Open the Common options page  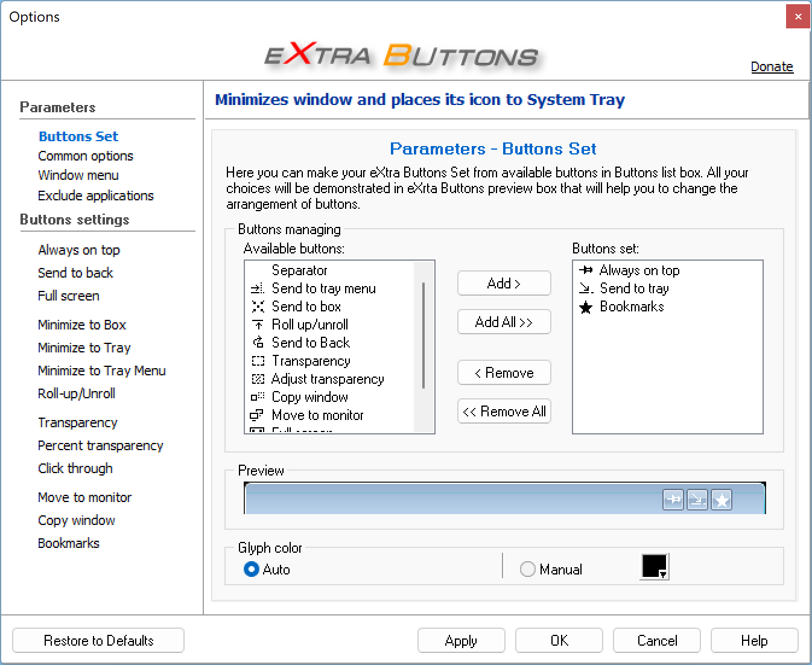86,156
